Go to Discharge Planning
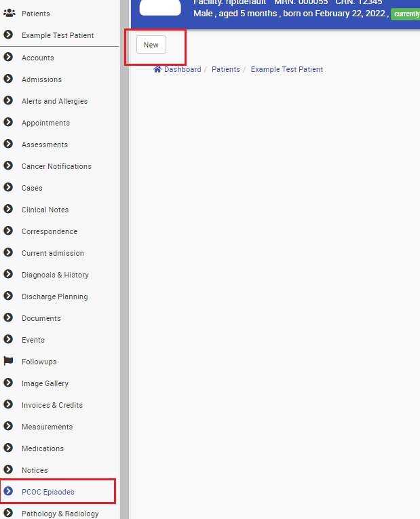 coord(55,296)
